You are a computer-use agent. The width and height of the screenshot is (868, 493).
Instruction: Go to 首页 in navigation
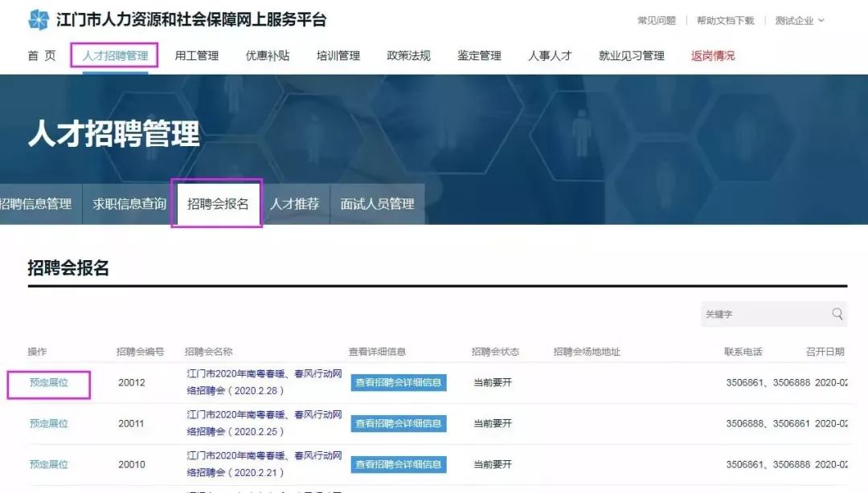click(x=42, y=55)
